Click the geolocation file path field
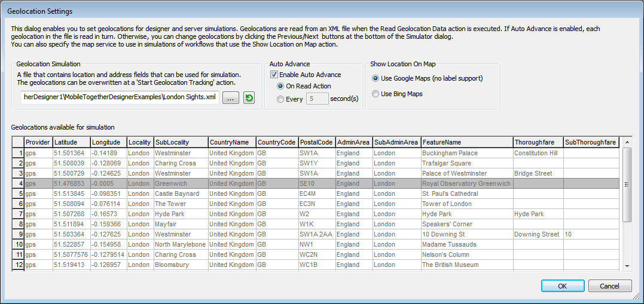This screenshot has height=304, width=644. [120, 97]
